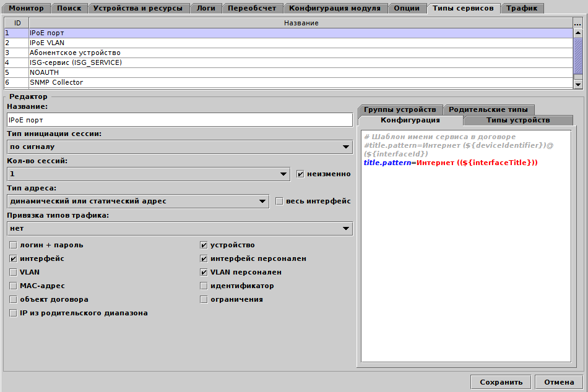Disable the 'VLAN персонален' checkbox
This screenshot has height=392, width=588.
tap(204, 272)
